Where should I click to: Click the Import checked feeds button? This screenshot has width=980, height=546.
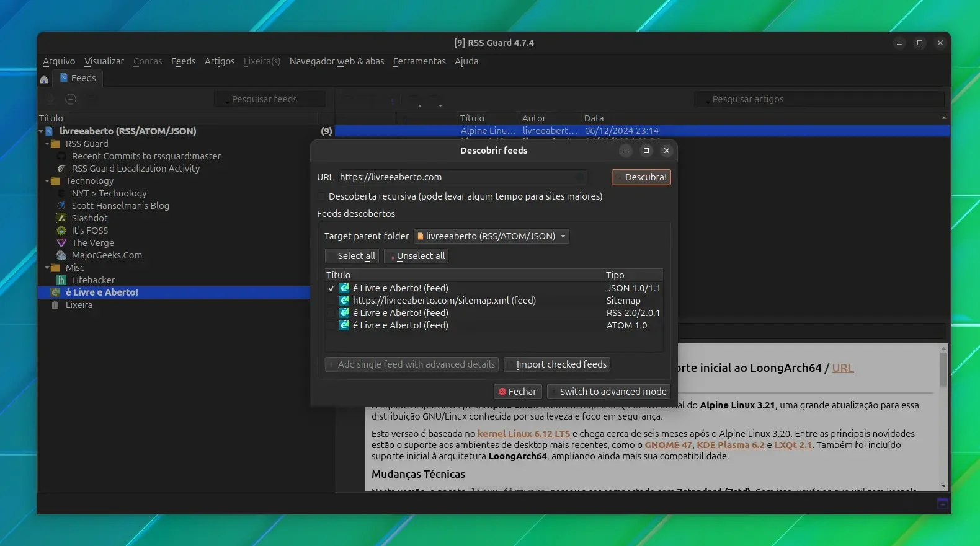coord(557,364)
